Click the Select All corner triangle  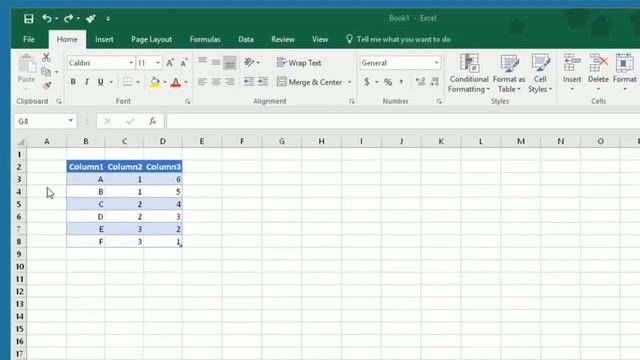(21, 142)
